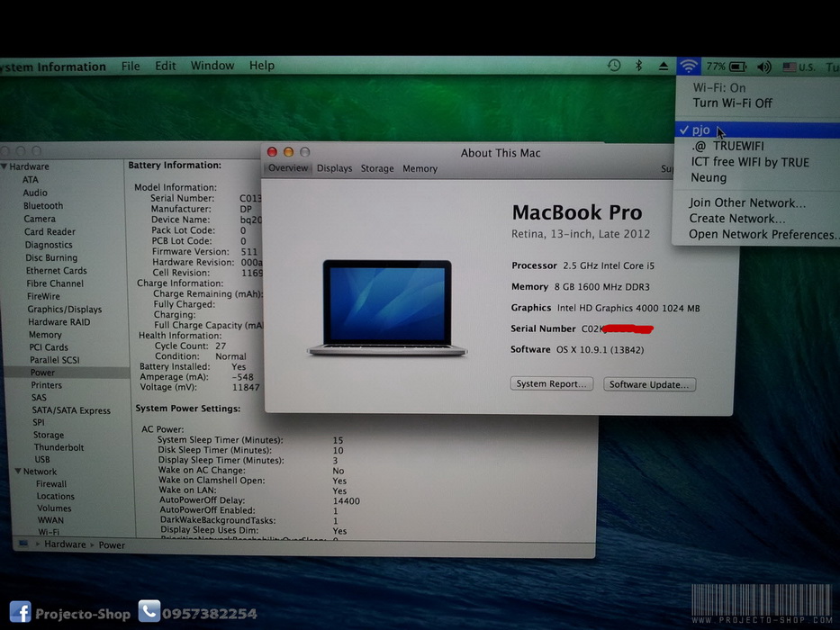Screen dimensions: 840x630
Task: Select Graphics/Displays in the sidebar
Action: 64,309
